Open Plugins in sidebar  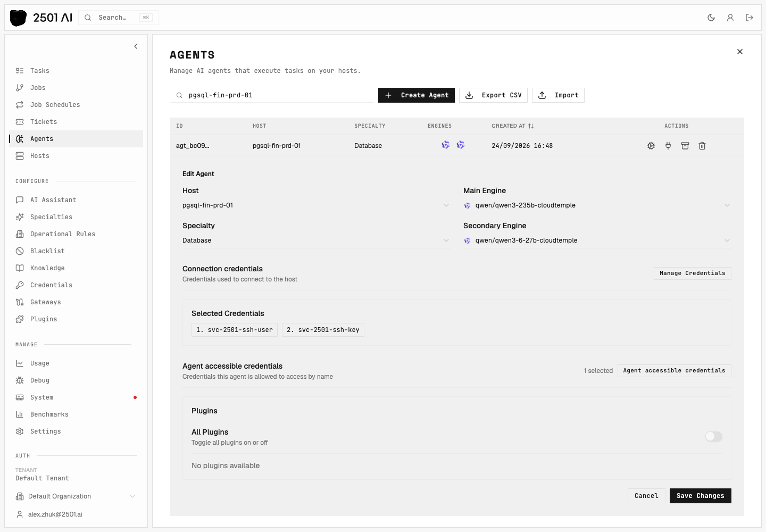[x=76, y=319]
